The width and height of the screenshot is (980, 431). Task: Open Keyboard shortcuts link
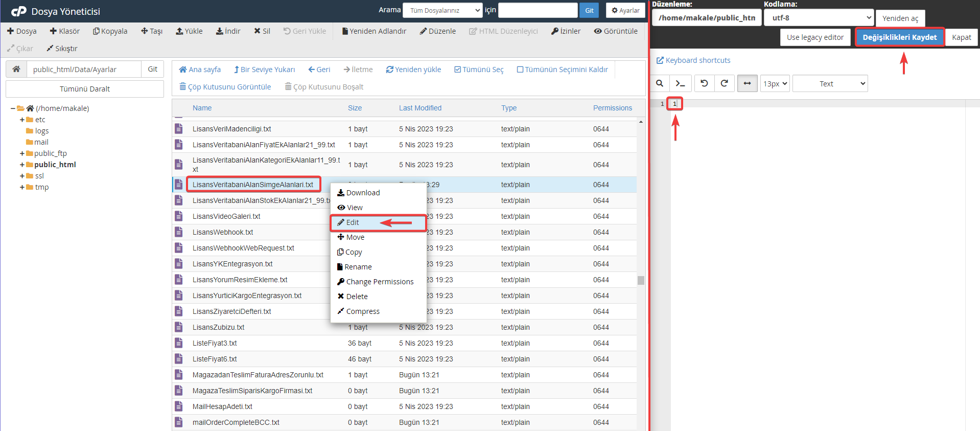point(693,60)
